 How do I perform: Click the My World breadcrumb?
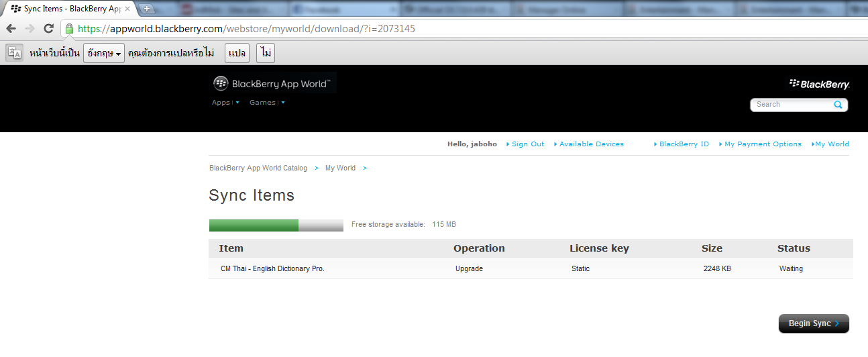click(340, 168)
